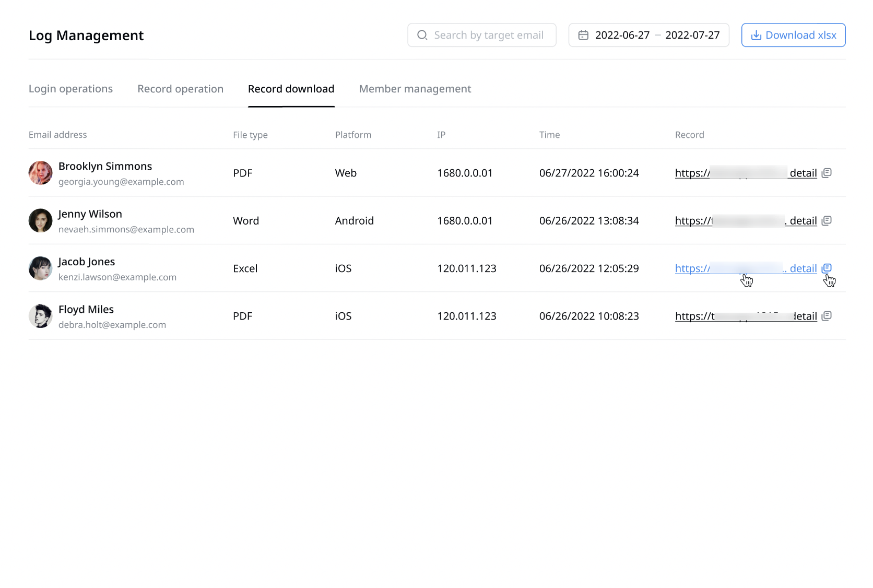Click Brooklyn Simmons profile avatar
Viewport: 873px width, 588px height.
(x=40, y=173)
